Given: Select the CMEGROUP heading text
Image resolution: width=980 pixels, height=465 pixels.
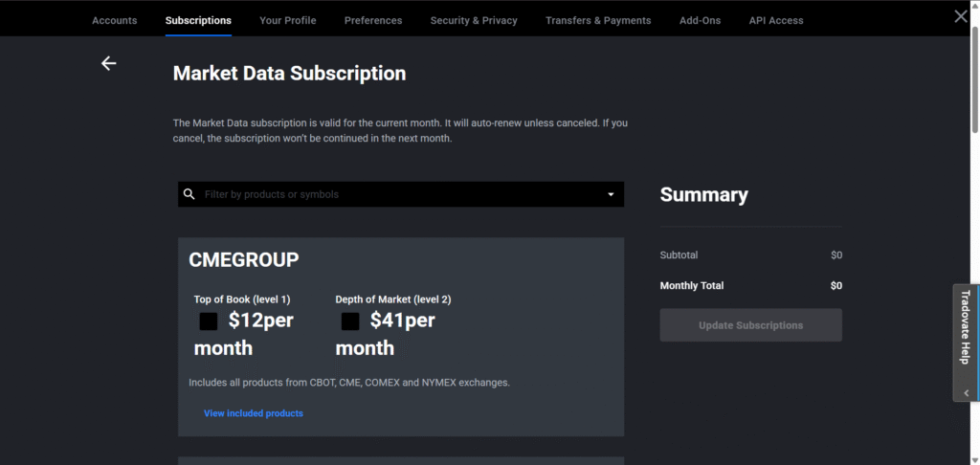Looking at the screenshot, I should 244,260.
